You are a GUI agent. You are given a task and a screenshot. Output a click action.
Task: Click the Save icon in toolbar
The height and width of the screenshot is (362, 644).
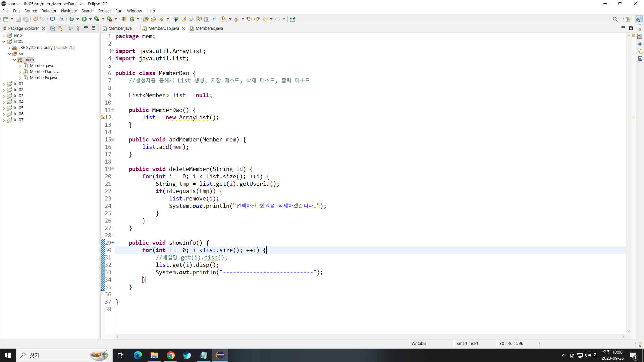(x=18, y=19)
